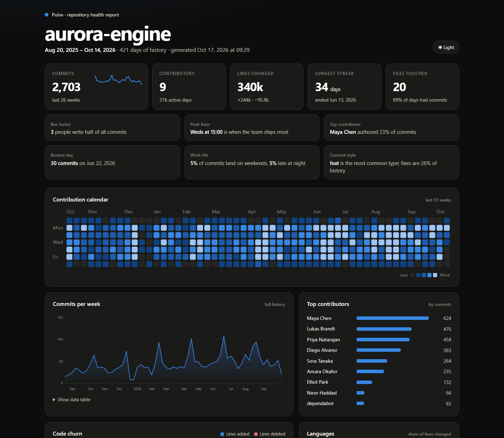
Task: Click the Work-life insight card
Action: point(252,162)
